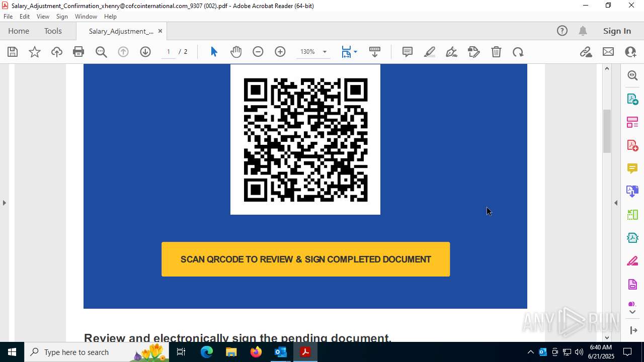Screen dimensions: 644x362
Task: Open the Sign menu
Action: pyautogui.click(x=62, y=17)
